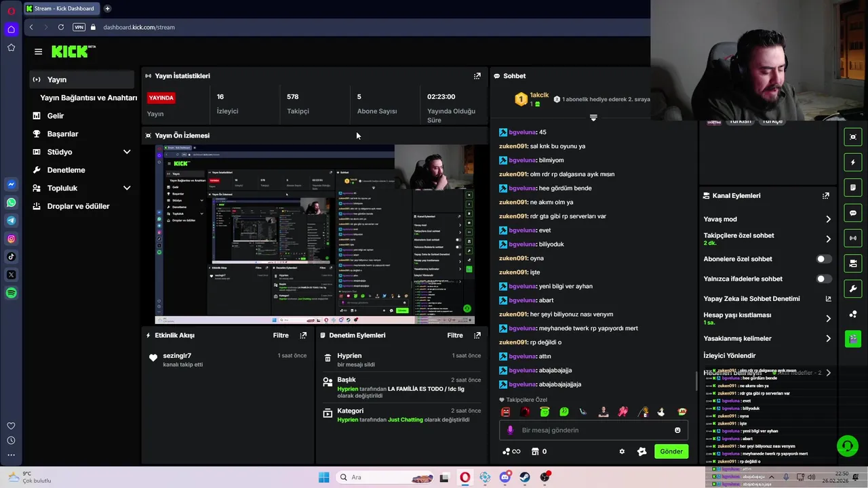Click the green clapperboard icon in right toolbar
This screenshot has width=868, height=488.
point(853,339)
